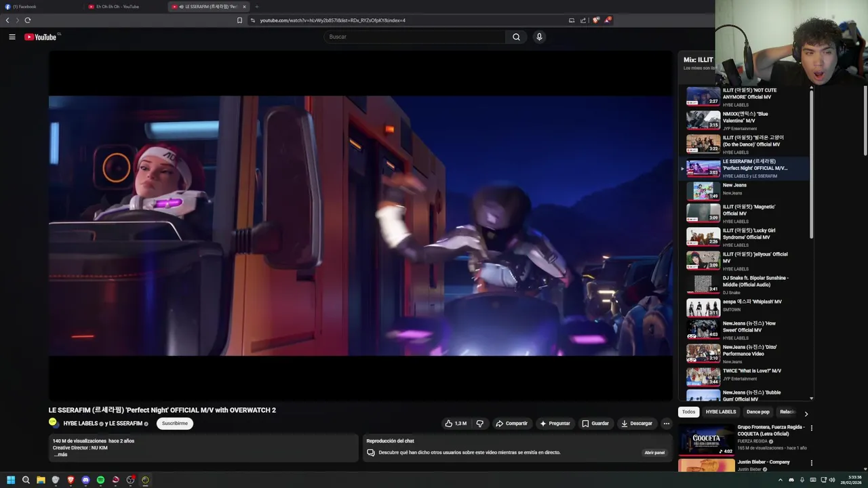This screenshot has height=488, width=868.
Task: Play TWICE 'What is Love?' M/V
Action: [745, 377]
